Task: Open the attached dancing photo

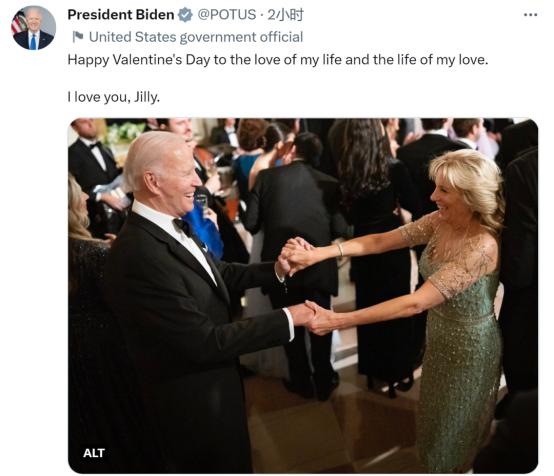Action: click(303, 296)
